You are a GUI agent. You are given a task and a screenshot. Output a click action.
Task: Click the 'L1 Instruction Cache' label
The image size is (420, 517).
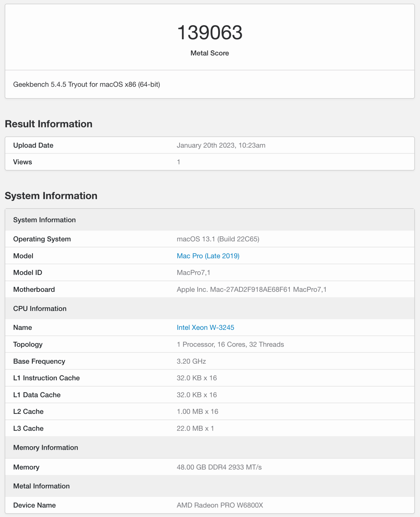[x=47, y=378]
